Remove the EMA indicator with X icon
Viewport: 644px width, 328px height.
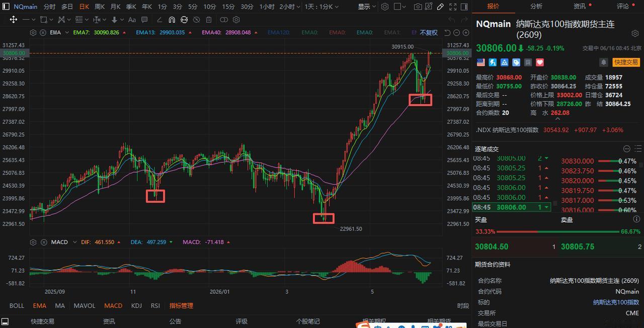pos(42,32)
